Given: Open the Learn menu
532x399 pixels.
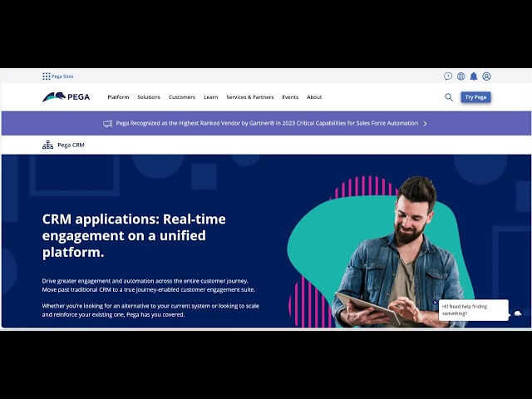Looking at the screenshot, I should point(210,97).
